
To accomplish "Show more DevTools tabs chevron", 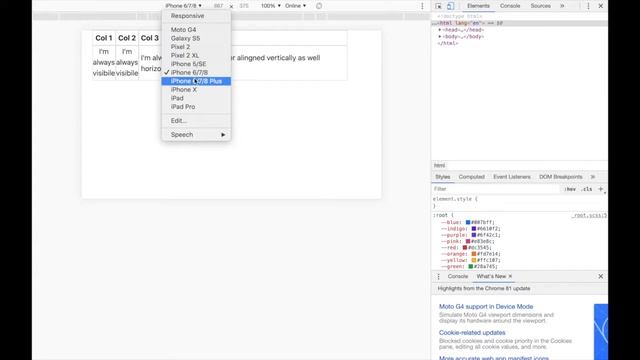I will click(x=562, y=6).
